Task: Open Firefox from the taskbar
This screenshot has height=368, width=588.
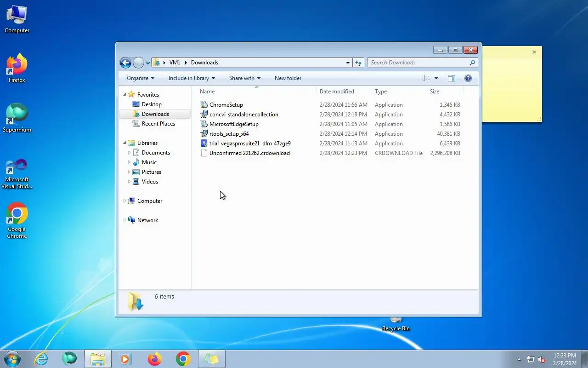Action: (154, 359)
